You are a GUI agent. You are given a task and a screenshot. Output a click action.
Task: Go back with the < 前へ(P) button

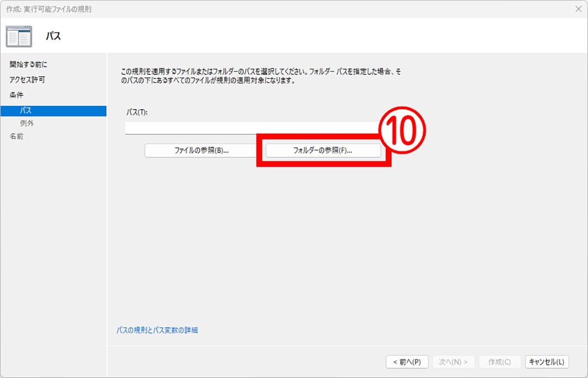(407, 362)
